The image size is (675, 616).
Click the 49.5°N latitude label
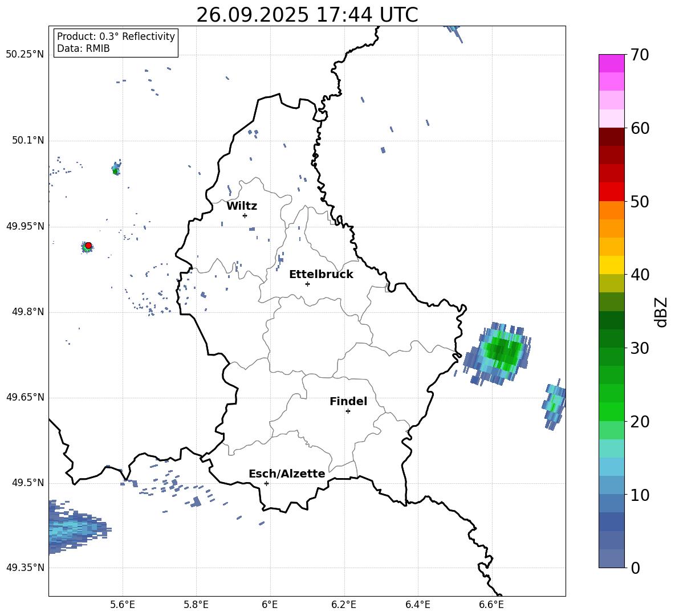[28, 483]
